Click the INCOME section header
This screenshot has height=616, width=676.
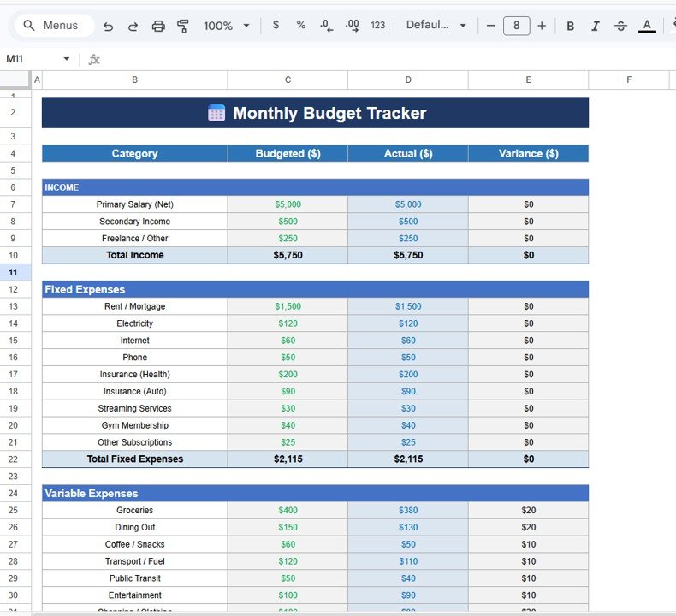(315, 187)
